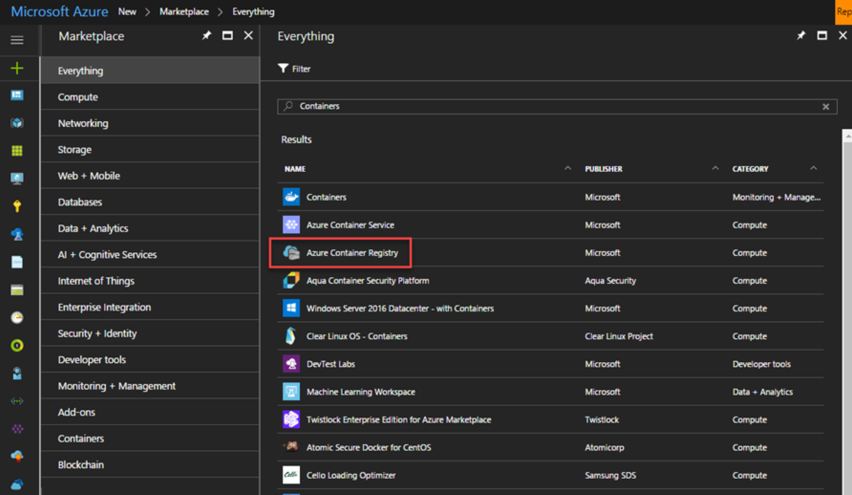Screen dimensions: 852x495
Task: Click the results list vertical scrollbar
Action: (847, 312)
